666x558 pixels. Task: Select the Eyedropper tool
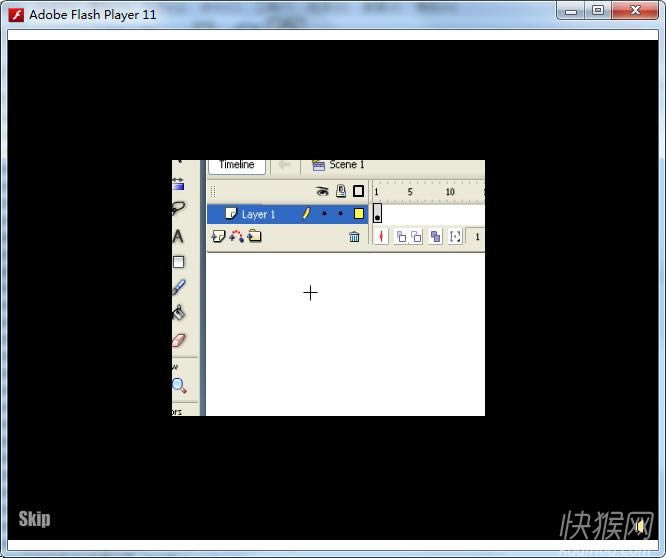pos(178,287)
